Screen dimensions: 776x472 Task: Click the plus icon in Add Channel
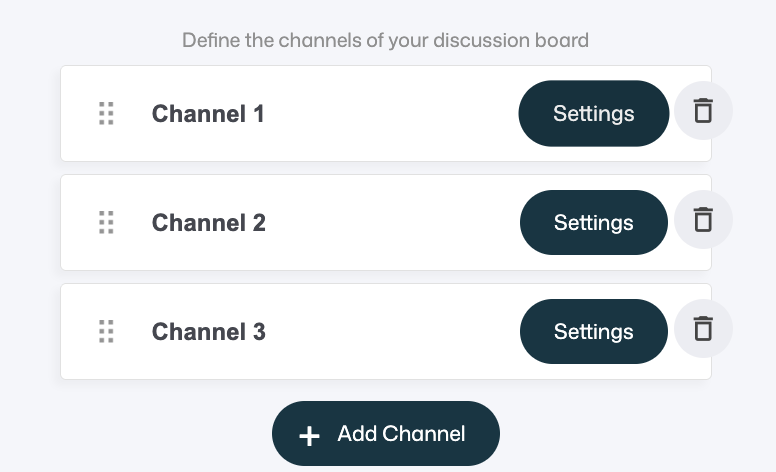tap(310, 435)
